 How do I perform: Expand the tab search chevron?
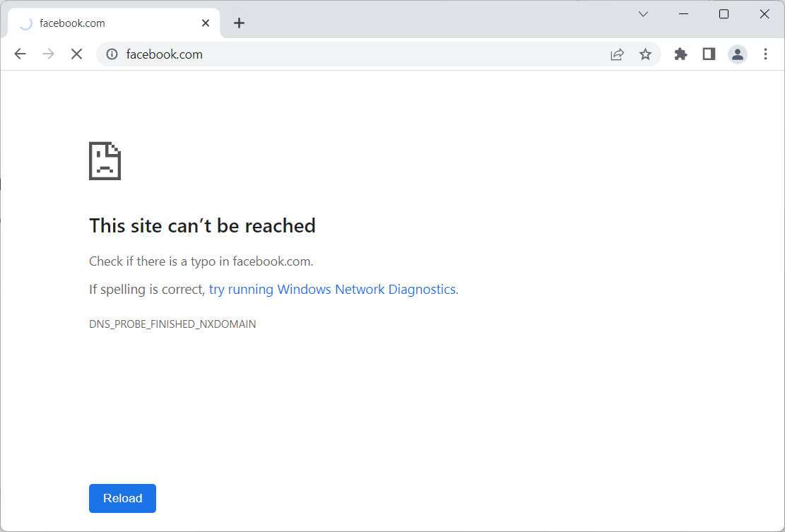pos(643,14)
